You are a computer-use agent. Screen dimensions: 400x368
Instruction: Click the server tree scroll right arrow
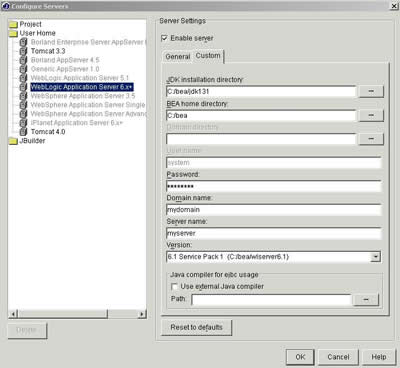(142, 314)
